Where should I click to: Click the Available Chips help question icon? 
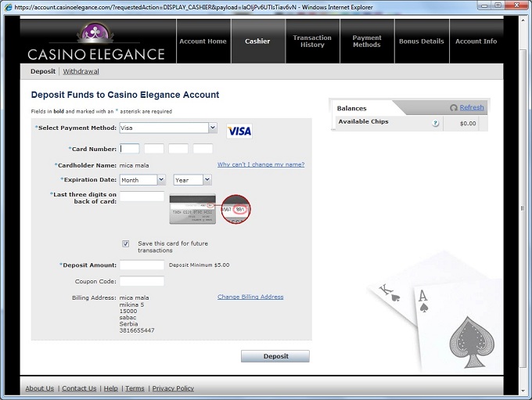coord(435,123)
